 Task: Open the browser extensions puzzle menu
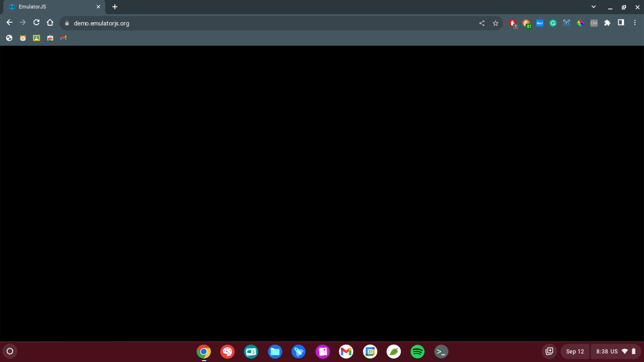click(x=607, y=23)
